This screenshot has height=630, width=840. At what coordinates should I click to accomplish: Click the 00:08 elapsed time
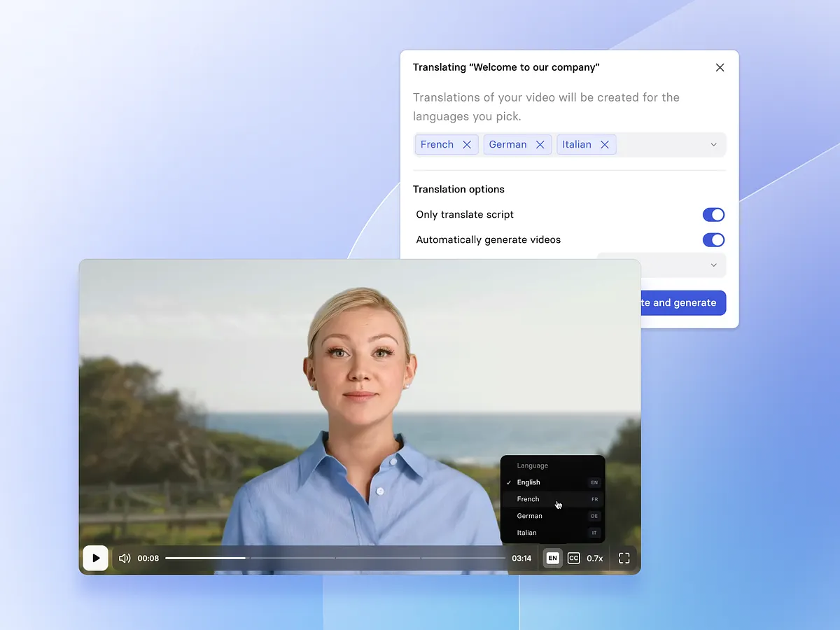coord(148,558)
